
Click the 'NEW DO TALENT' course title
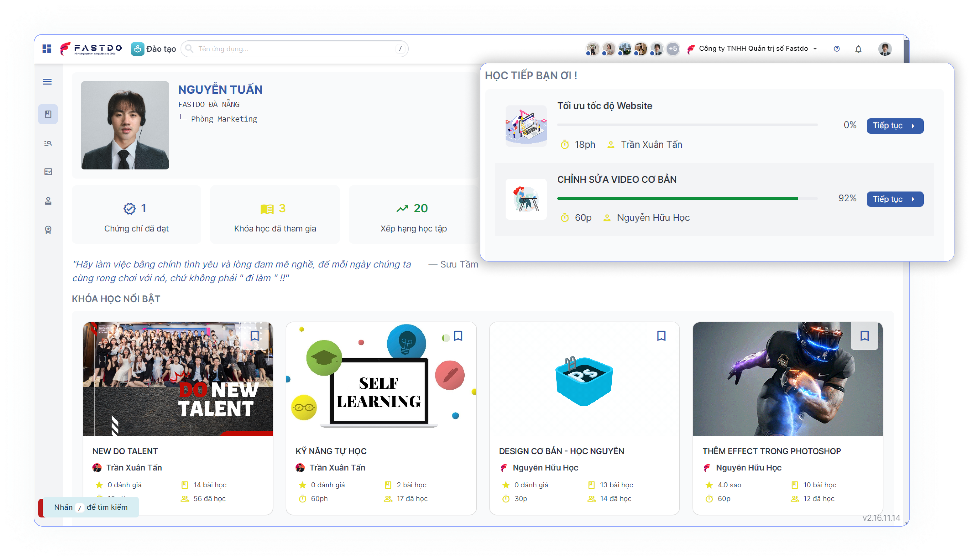(x=125, y=451)
